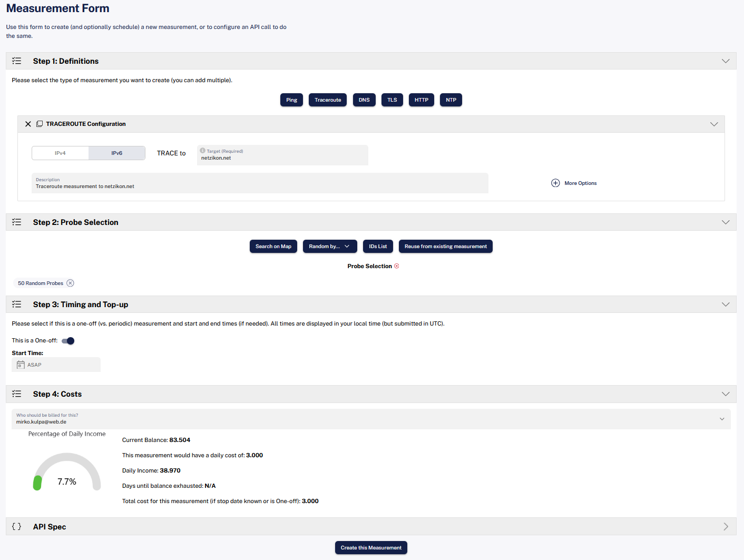This screenshot has height=560, width=744.
Task: Toggle the One-off measurement switch
Action: tap(68, 341)
